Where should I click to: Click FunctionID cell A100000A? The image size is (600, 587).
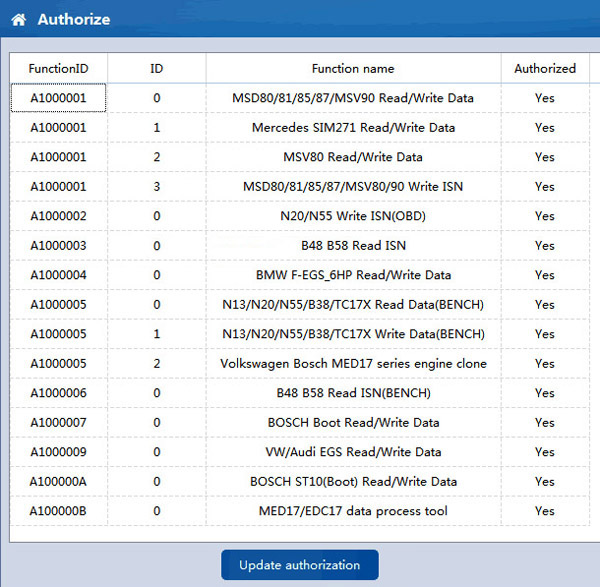click(59, 481)
